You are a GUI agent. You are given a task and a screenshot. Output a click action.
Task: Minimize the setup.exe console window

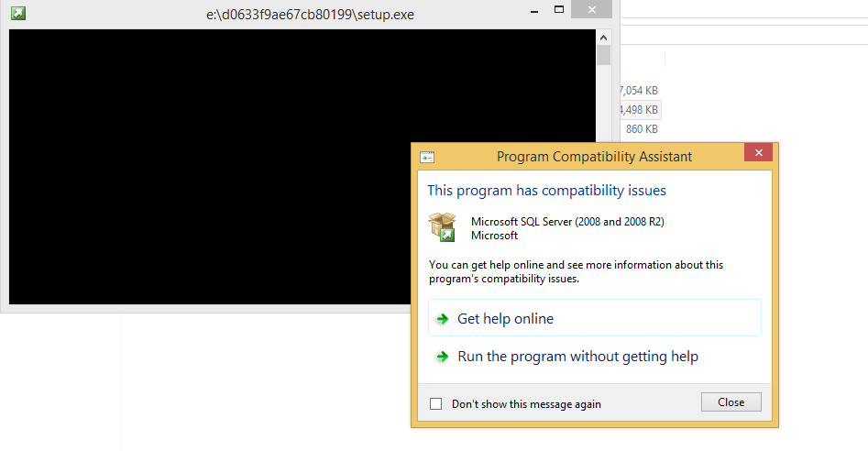[x=534, y=10]
